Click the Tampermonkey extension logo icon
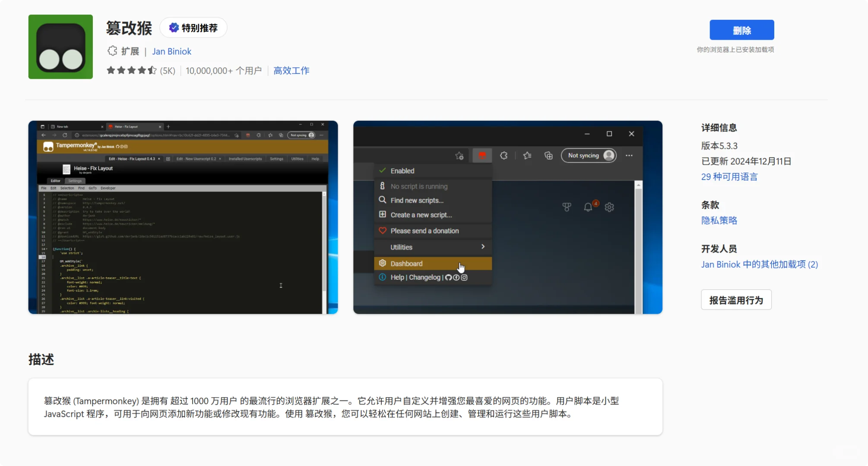 [x=60, y=47]
